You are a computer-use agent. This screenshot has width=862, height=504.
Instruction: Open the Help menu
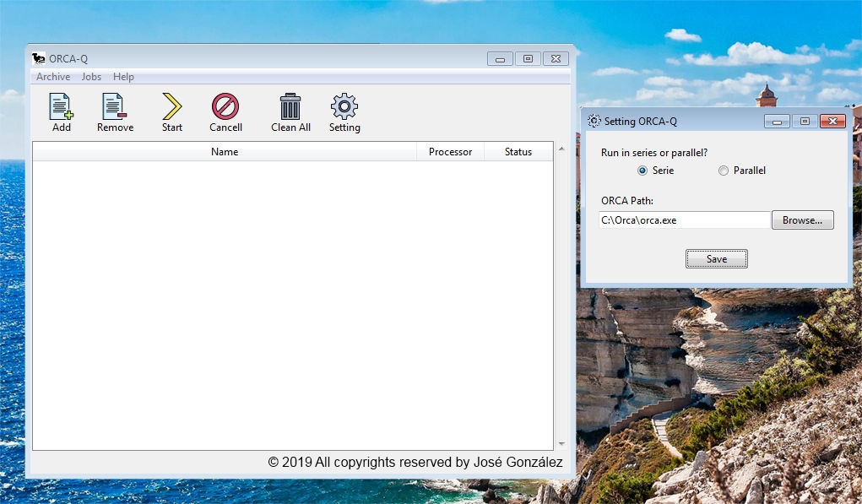click(x=123, y=77)
